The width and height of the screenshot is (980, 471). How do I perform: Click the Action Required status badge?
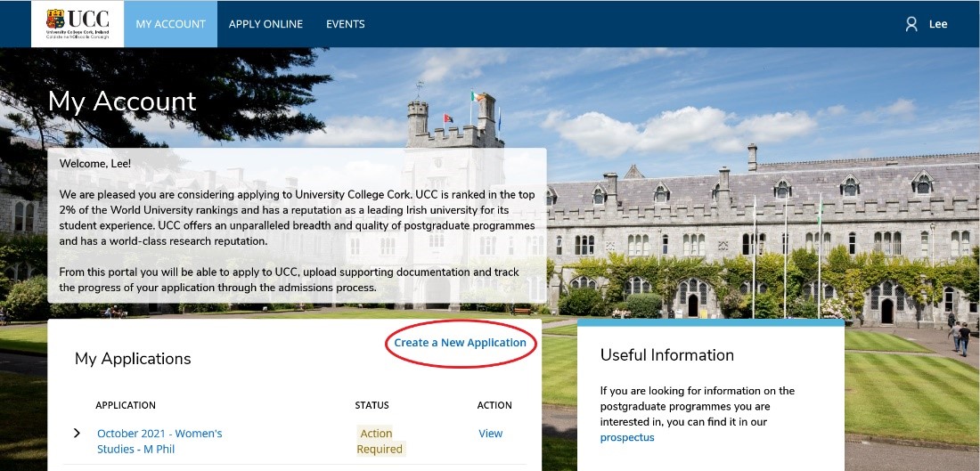[x=380, y=441]
